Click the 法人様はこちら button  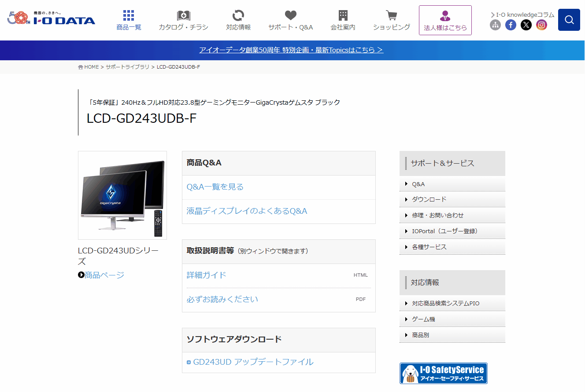[x=445, y=20]
